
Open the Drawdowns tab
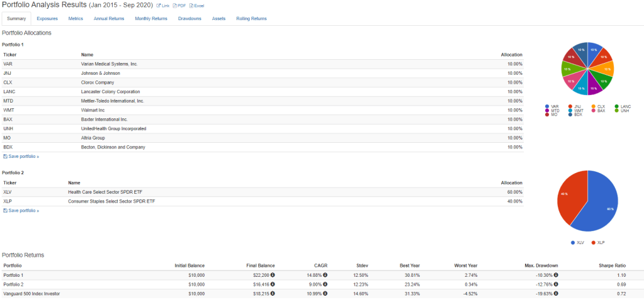pos(189,19)
